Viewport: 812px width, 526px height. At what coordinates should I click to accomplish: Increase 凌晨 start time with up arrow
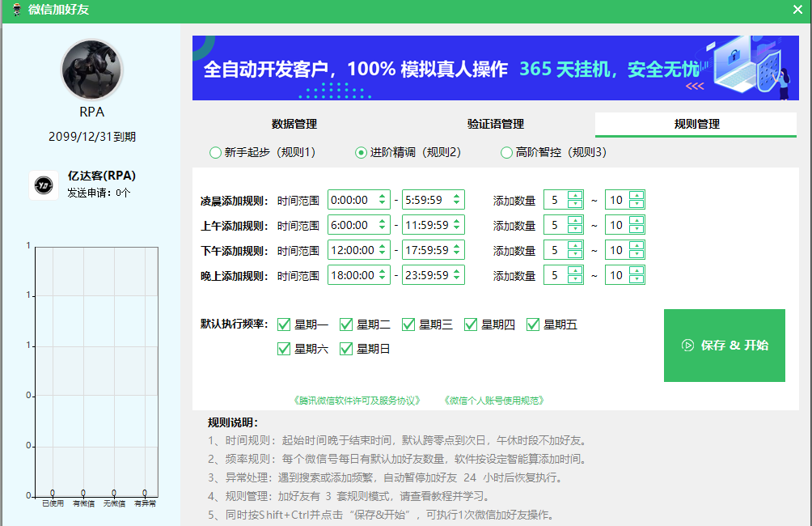[x=383, y=196]
